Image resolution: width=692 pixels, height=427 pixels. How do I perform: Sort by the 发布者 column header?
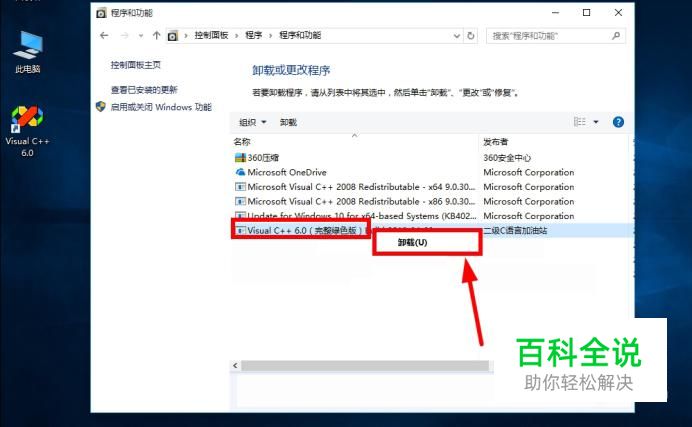(496, 142)
